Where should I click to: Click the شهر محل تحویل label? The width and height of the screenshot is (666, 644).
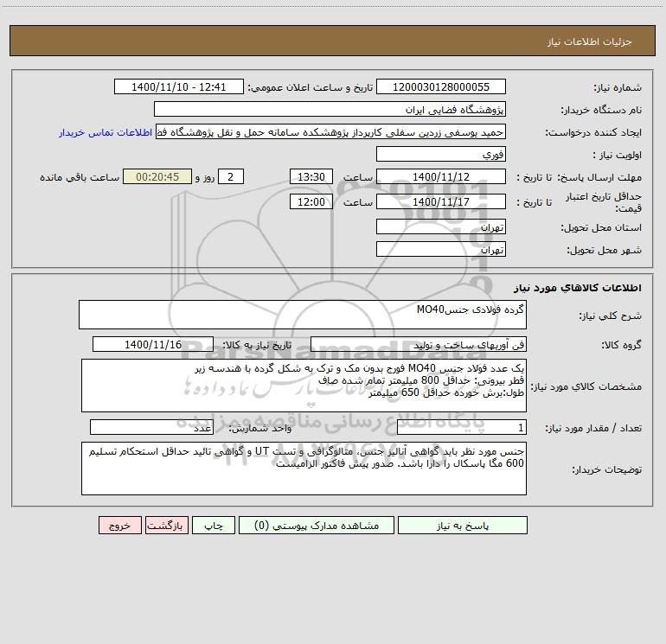(605, 250)
